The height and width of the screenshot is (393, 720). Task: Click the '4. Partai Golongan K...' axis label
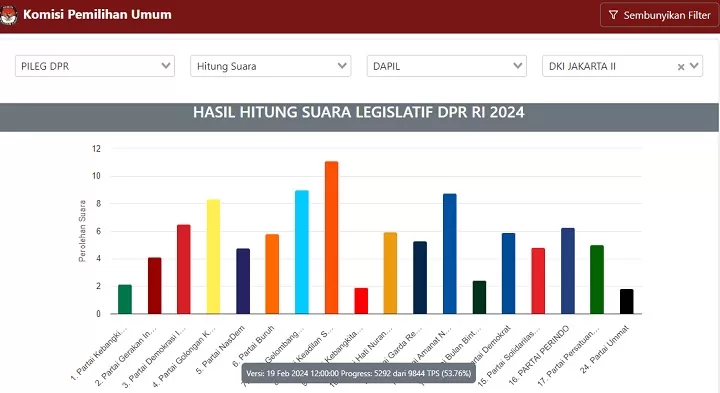(x=185, y=356)
